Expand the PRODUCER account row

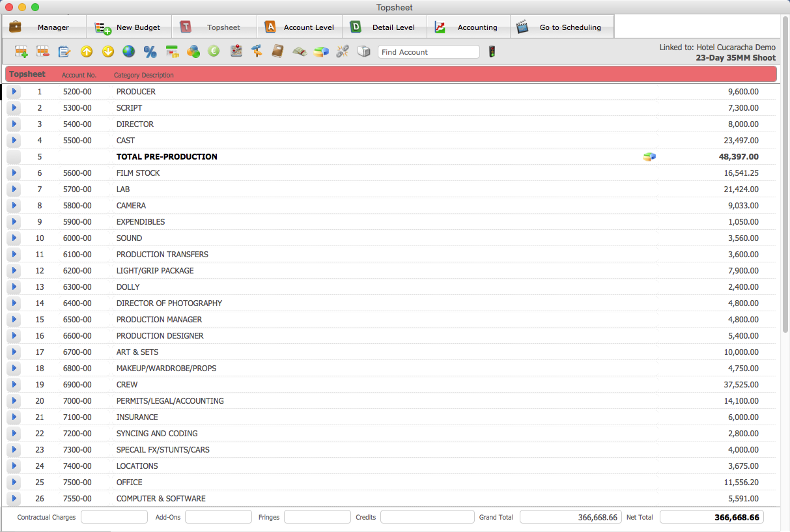pyautogui.click(x=14, y=92)
